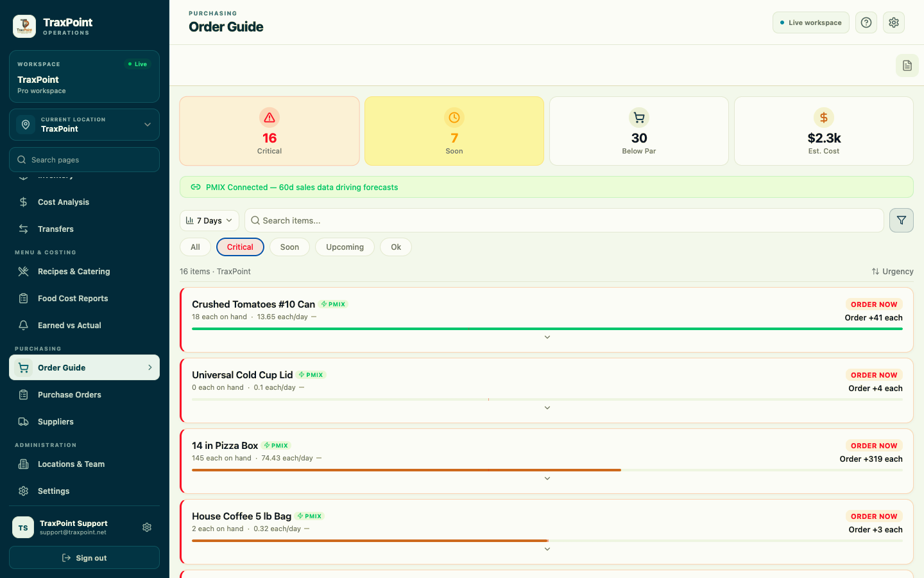Click the Below Par cart icon
The width and height of the screenshot is (924, 578).
639,118
